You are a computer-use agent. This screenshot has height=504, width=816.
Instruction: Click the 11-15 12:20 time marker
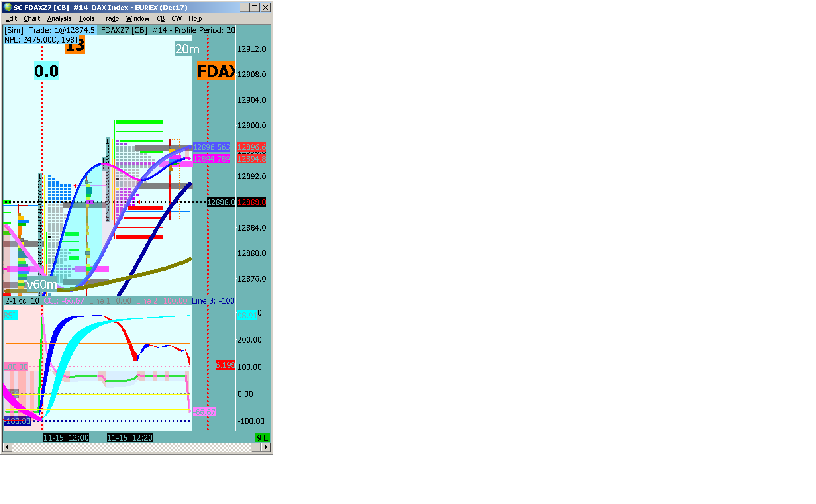coord(130,437)
